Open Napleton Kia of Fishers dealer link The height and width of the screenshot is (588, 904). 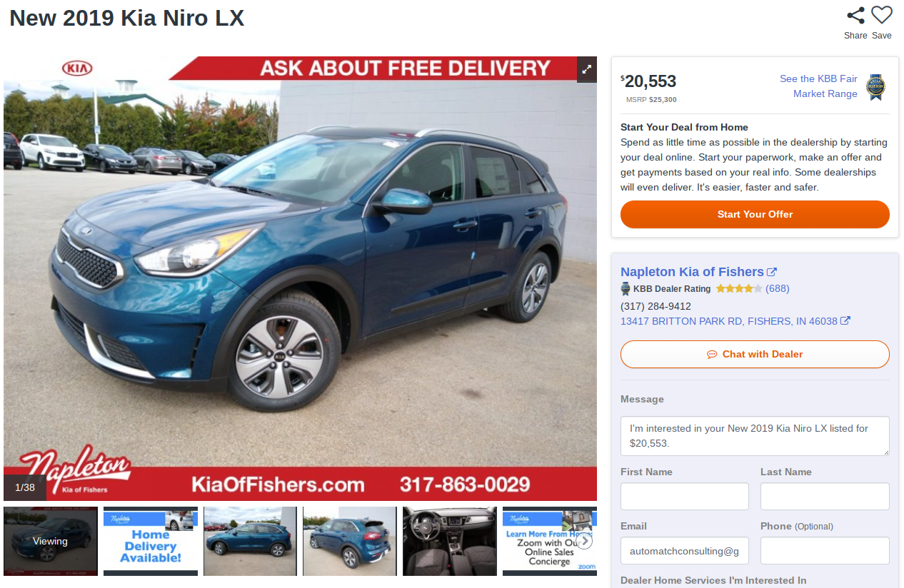[692, 272]
